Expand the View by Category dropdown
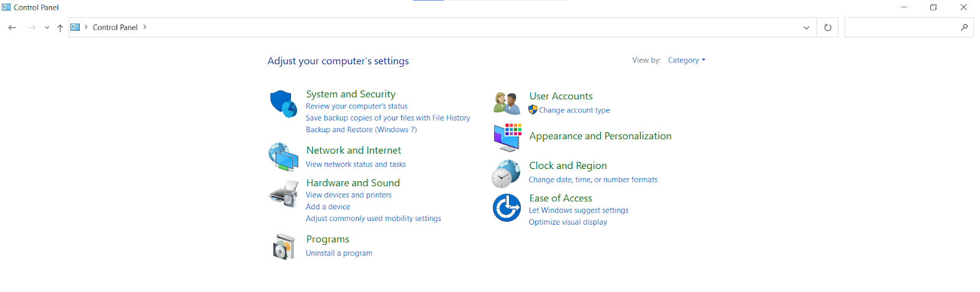Viewport: 980px width, 292px height. pyautogui.click(x=686, y=60)
